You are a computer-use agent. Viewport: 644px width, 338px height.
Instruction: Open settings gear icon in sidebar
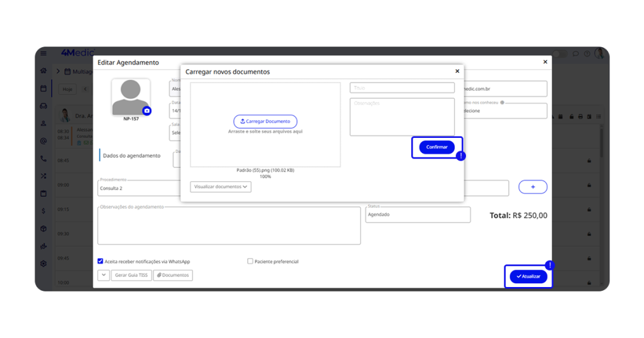pos(43,264)
